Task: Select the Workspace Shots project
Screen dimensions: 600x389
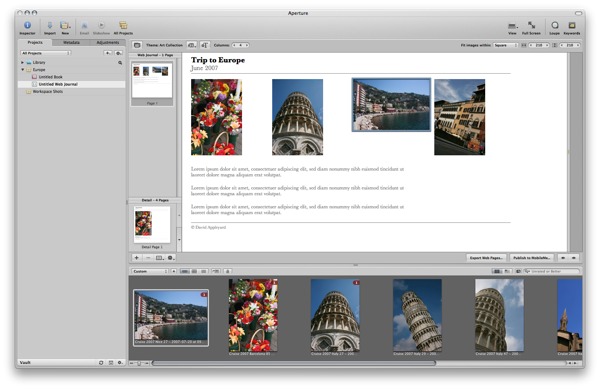Action: (47, 91)
